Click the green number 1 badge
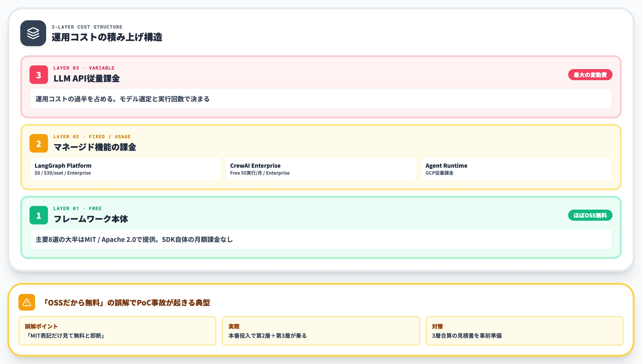Image resolution: width=642 pixels, height=364 pixels. [39, 215]
